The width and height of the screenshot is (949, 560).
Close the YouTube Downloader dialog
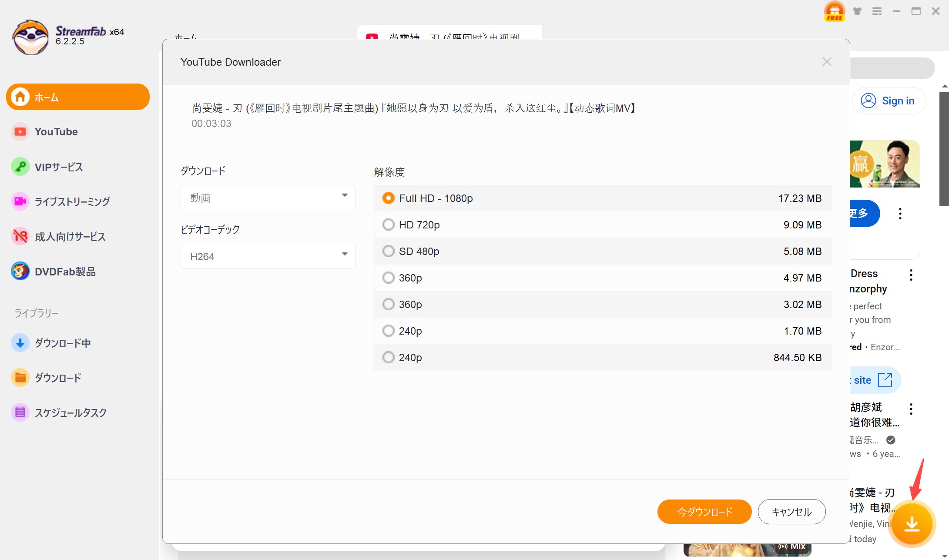827,62
